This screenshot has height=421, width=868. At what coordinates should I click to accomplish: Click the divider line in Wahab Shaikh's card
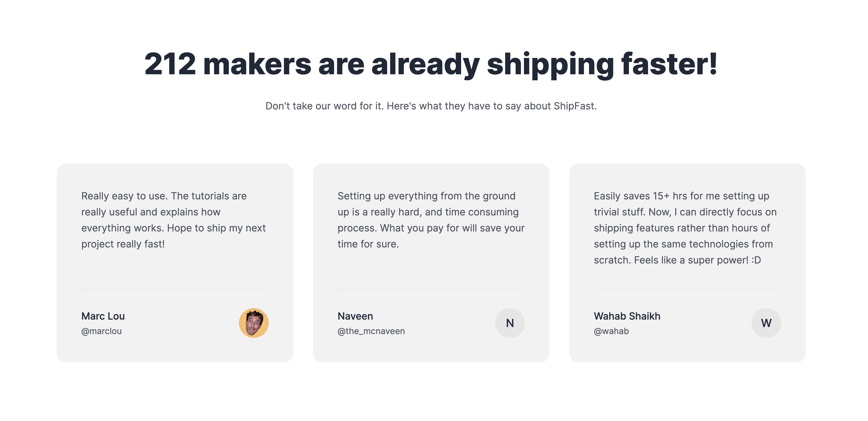tap(687, 288)
